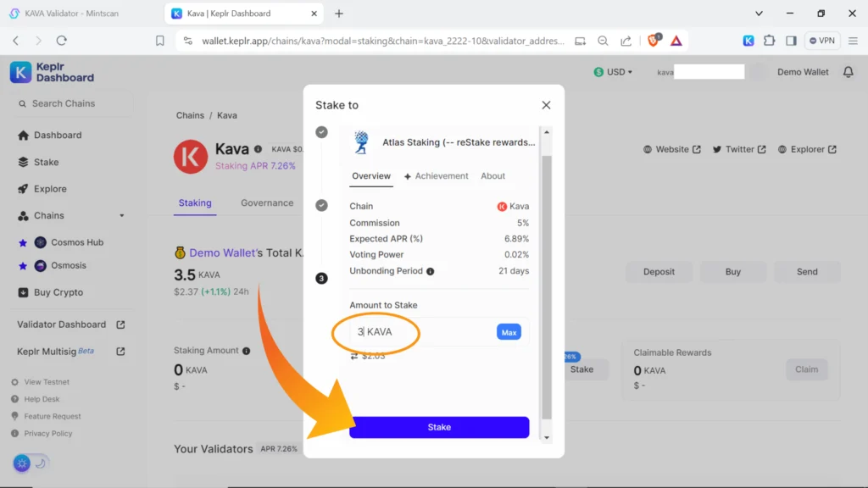The height and width of the screenshot is (488, 868).
Task: Open the Keplr extension icon in toolbar
Action: point(748,40)
